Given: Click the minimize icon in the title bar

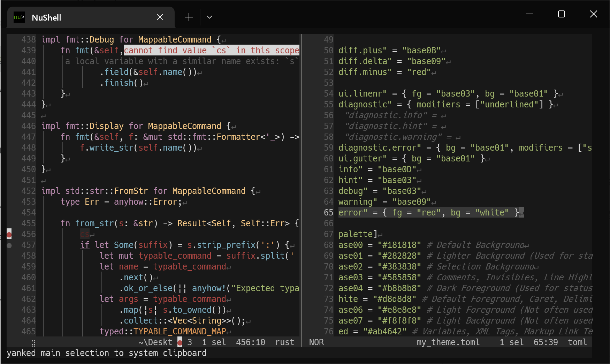Looking at the screenshot, I should 529,14.
